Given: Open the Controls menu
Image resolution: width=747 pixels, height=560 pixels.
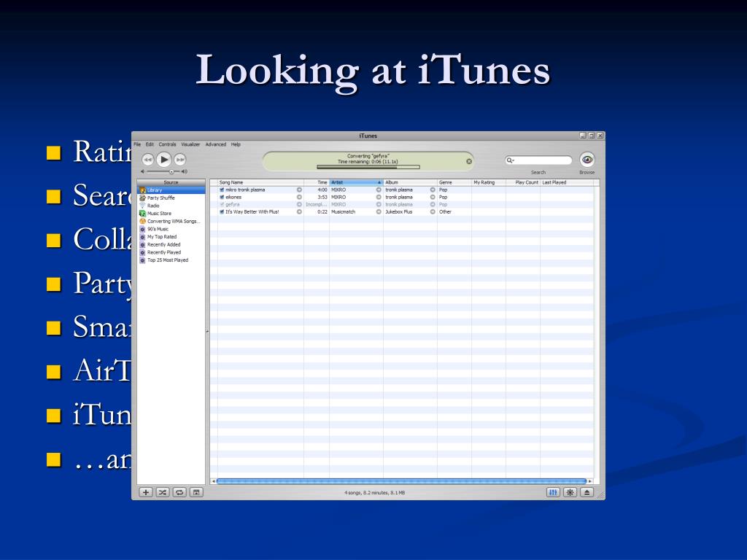Looking at the screenshot, I should [x=167, y=144].
